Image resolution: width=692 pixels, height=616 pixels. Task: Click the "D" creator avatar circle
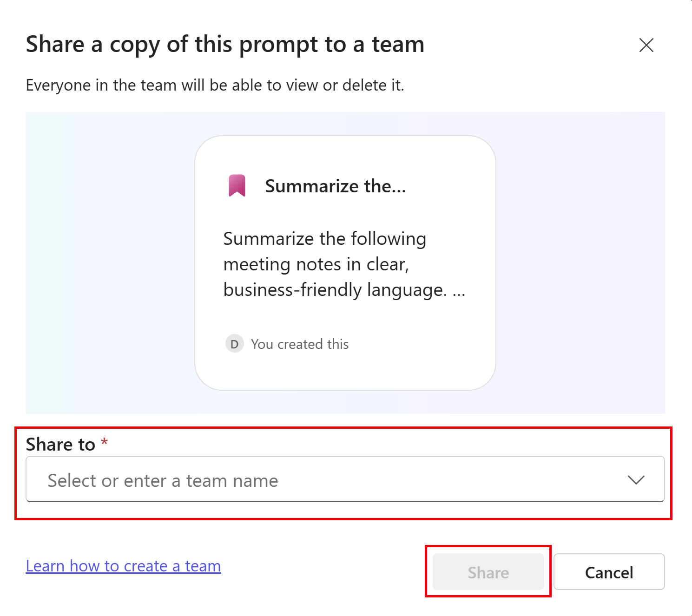235,344
